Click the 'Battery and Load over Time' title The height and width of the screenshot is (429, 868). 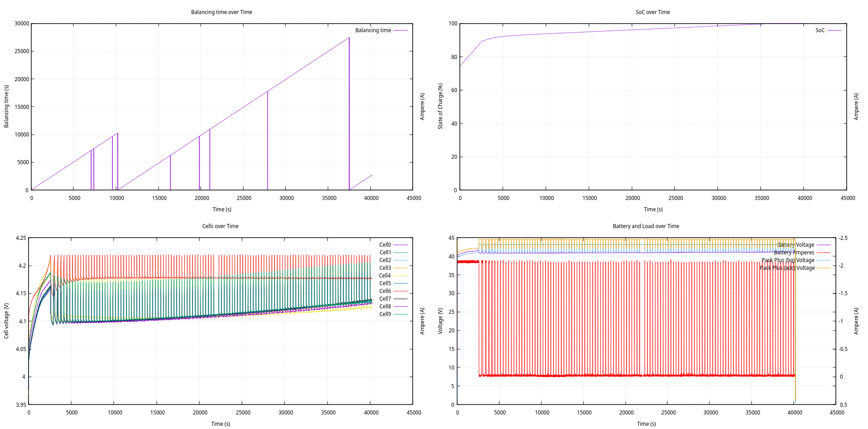pos(646,226)
